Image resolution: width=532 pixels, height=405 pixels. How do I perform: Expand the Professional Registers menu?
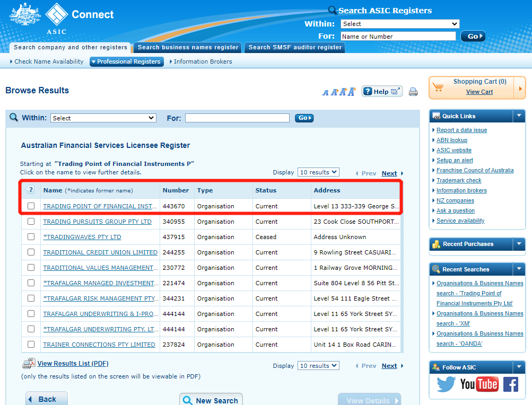pos(127,61)
